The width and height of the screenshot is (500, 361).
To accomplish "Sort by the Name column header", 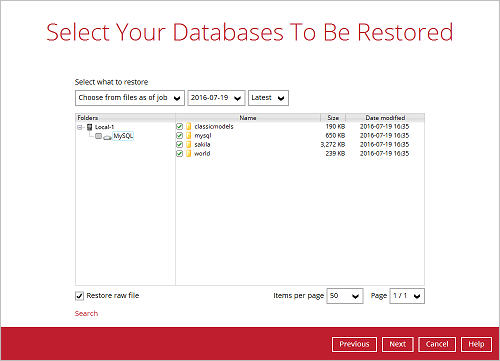I will (248, 118).
